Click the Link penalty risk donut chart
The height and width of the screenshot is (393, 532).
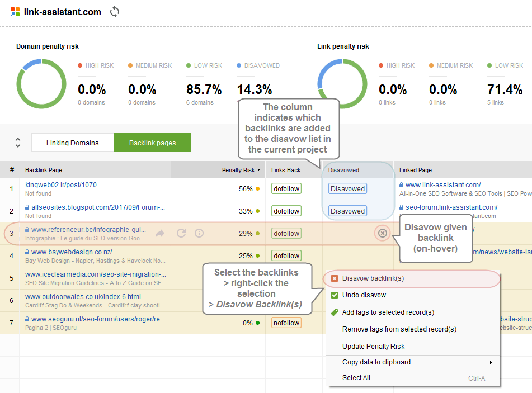(x=342, y=84)
